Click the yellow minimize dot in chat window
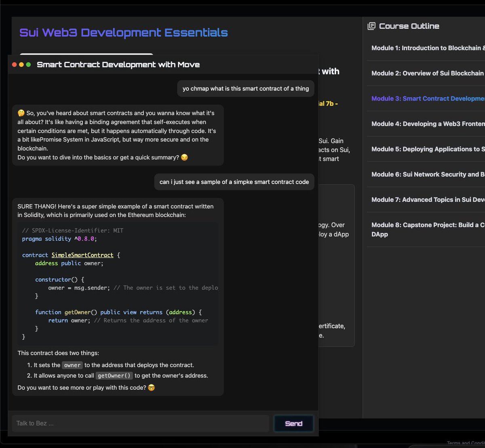 pos(21,65)
